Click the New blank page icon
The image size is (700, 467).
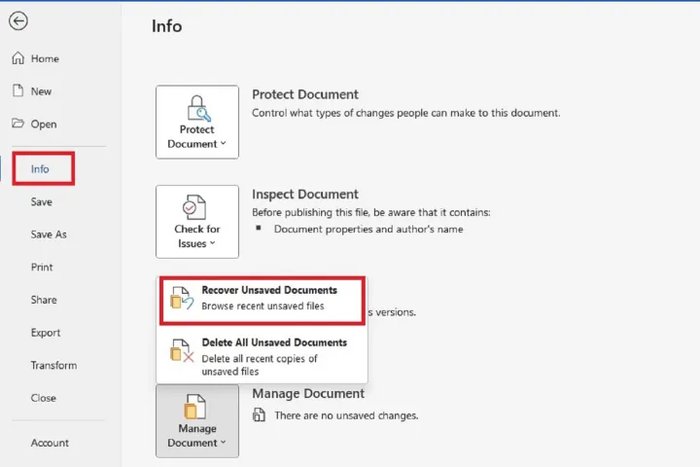point(18,91)
